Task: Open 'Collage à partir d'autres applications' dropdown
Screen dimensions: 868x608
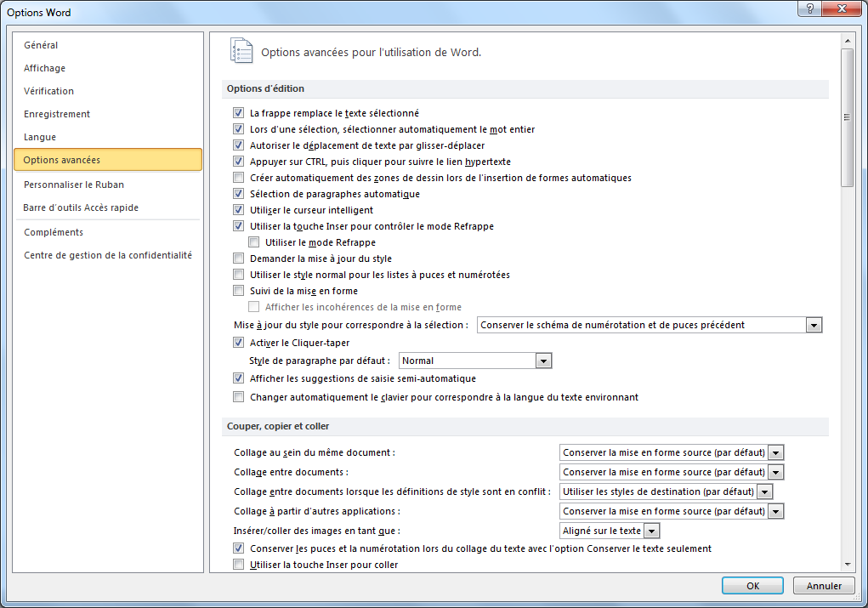Action: [x=775, y=511]
